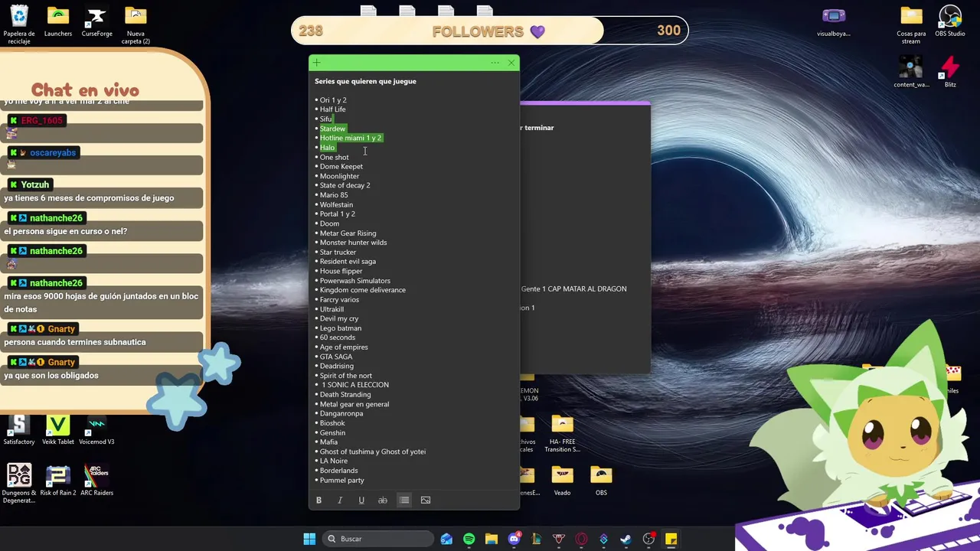Click the highlighted 'Stardew' entry
This screenshot has width=980, height=551.
tap(332, 129)
